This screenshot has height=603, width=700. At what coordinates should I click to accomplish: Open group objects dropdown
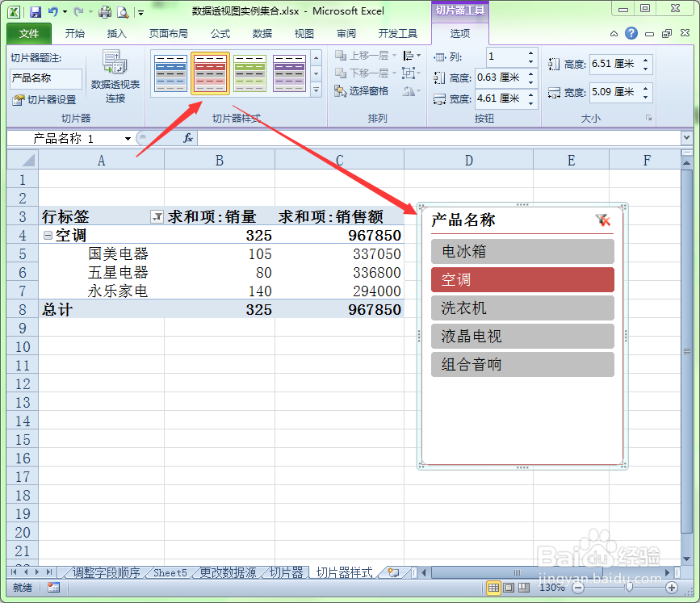point(411,73)
